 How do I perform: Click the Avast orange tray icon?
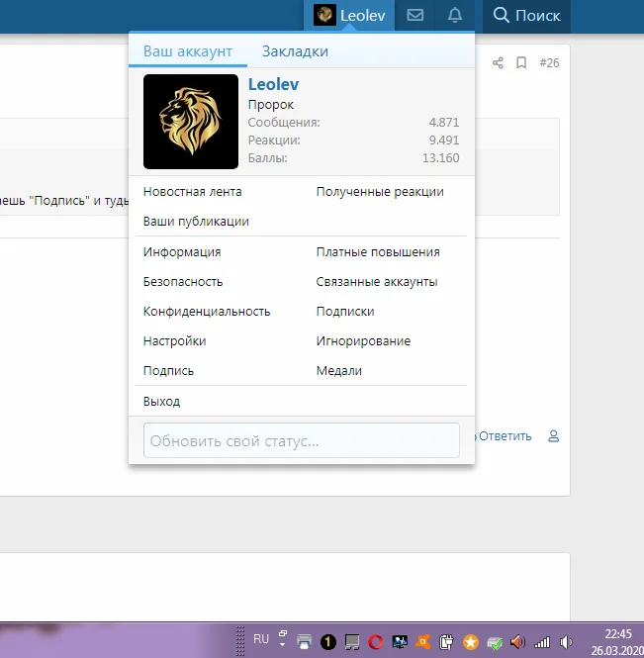pos(422,641)
